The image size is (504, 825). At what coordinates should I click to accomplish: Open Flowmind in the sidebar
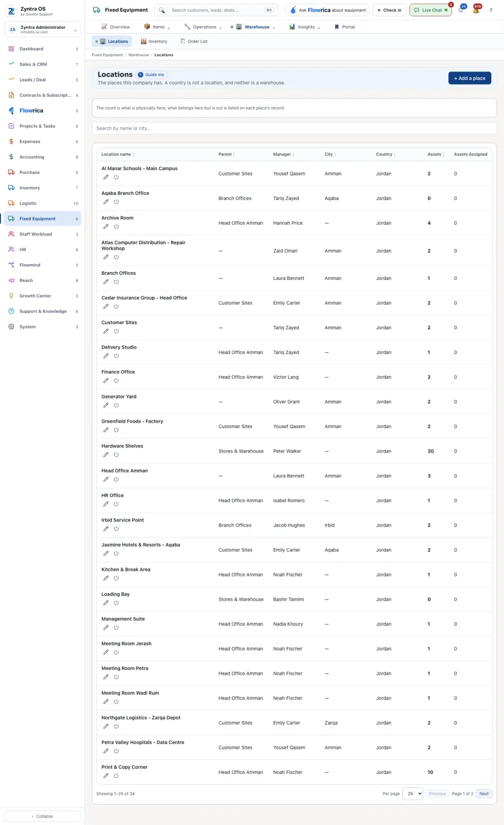tap(42, 265)
